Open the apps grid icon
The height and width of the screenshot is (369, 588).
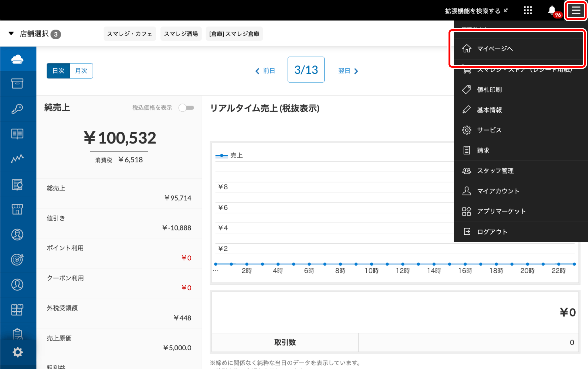(528, 11)
